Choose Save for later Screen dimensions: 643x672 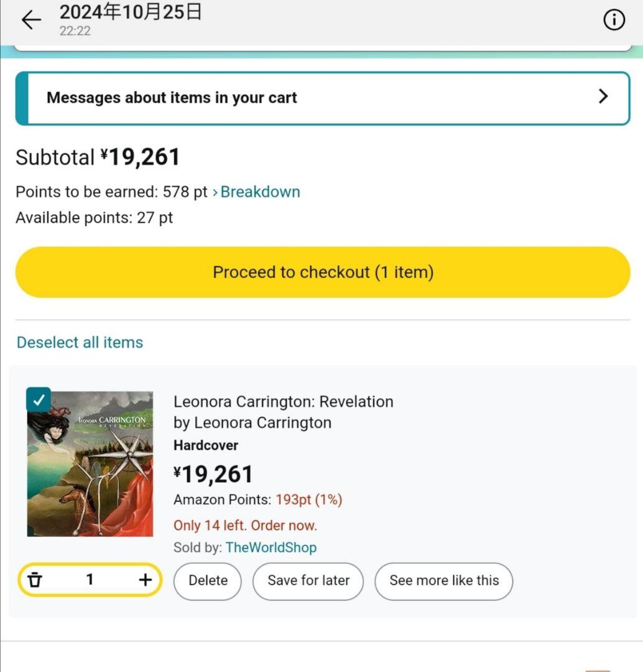[x=308, y=581]
